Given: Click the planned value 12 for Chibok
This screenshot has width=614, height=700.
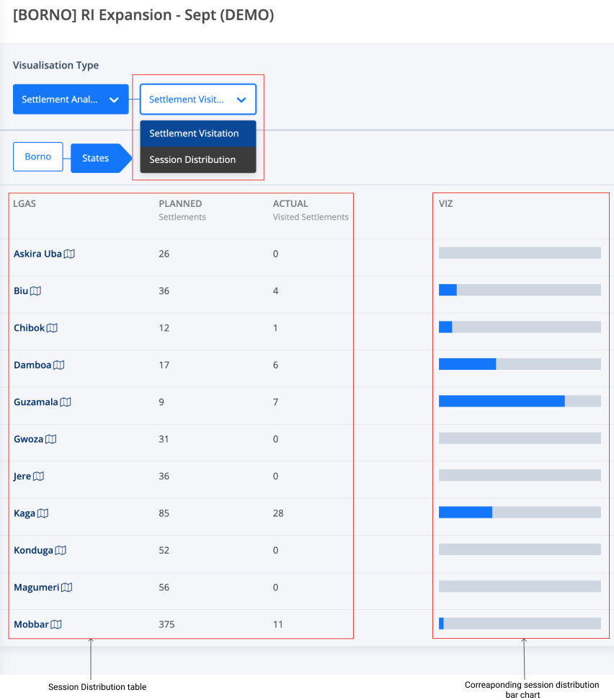Looking at the screenshot, I should click(164, 328).
